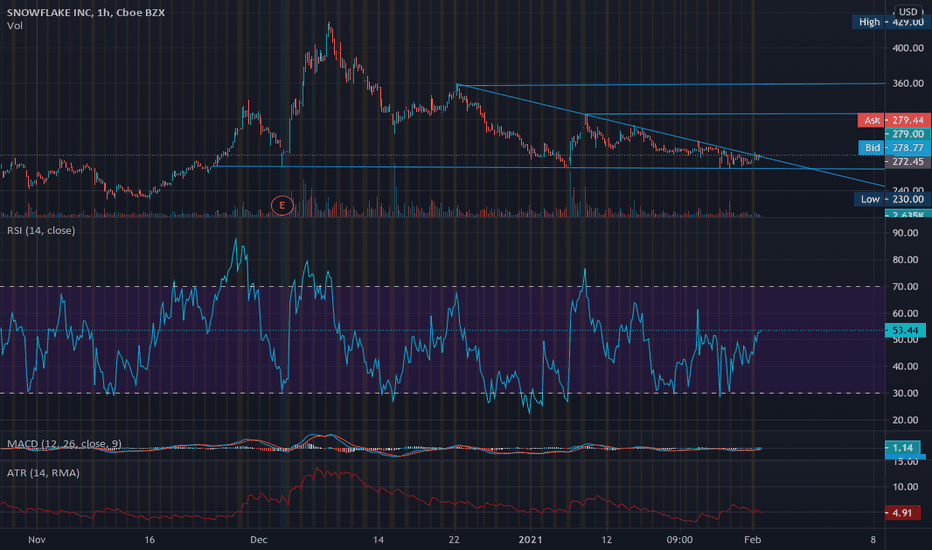Click the 2021 label on time axis
The height and width of the screenshot is (550, 932).
[530, 540]
